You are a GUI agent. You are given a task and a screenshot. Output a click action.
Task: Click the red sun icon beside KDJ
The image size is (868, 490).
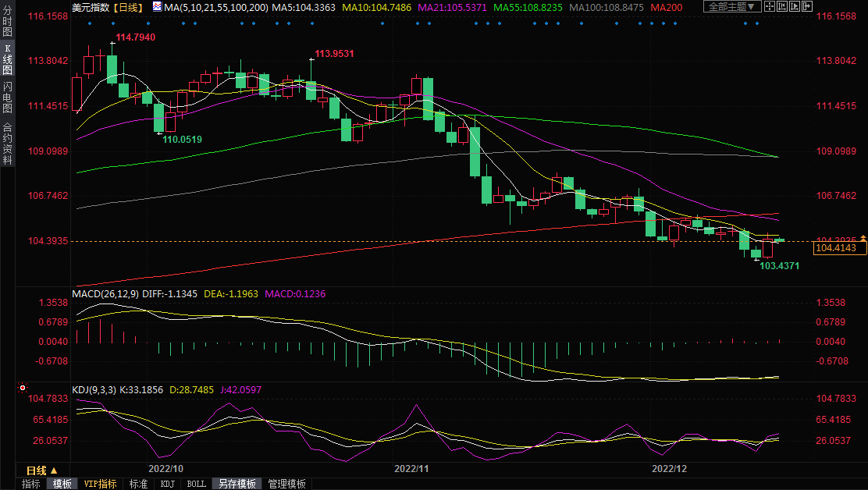(x=23, y=388)
